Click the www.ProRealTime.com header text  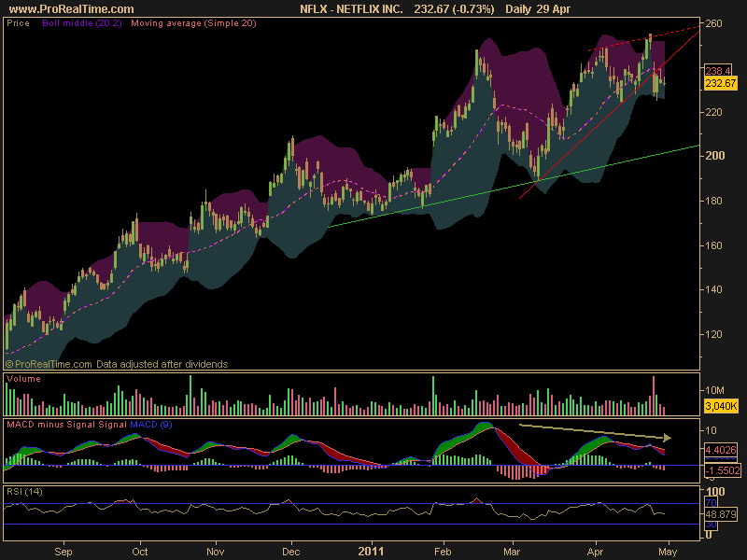pos(72,9)
